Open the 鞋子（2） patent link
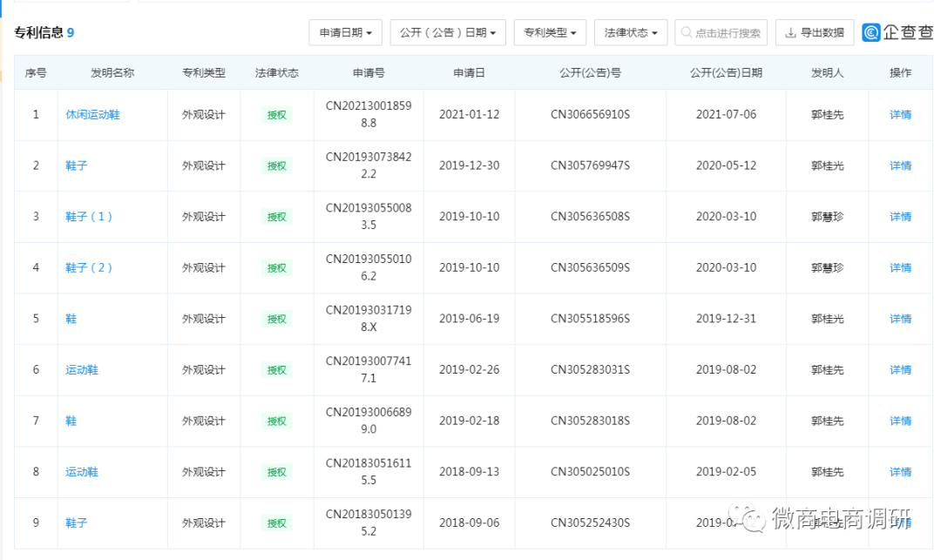941x560 pixels. point(89,268)
